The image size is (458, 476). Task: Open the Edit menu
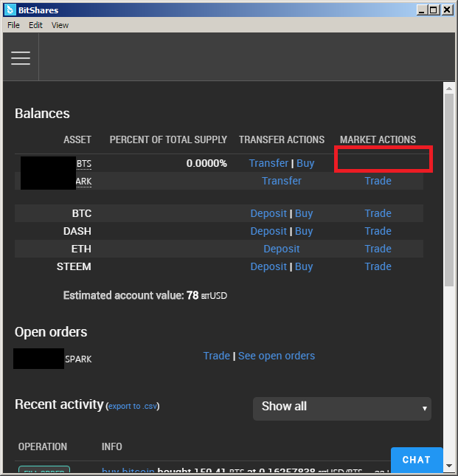(35, 25)
